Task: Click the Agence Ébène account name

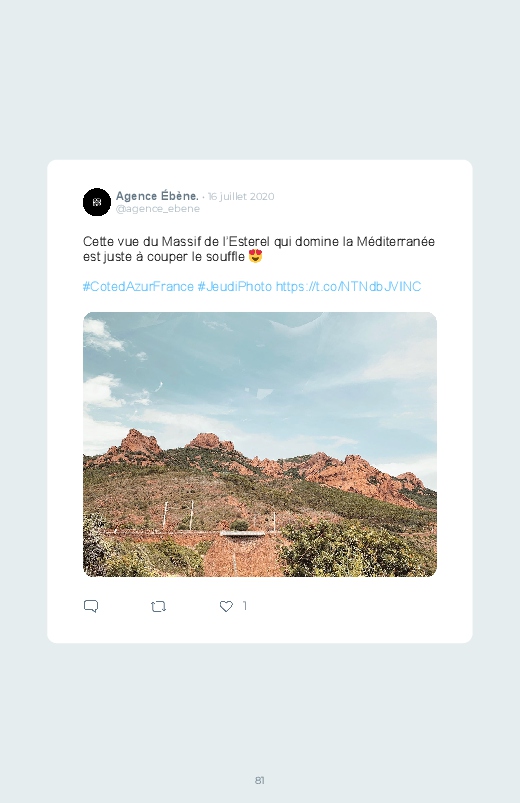Action: point(157,196)
